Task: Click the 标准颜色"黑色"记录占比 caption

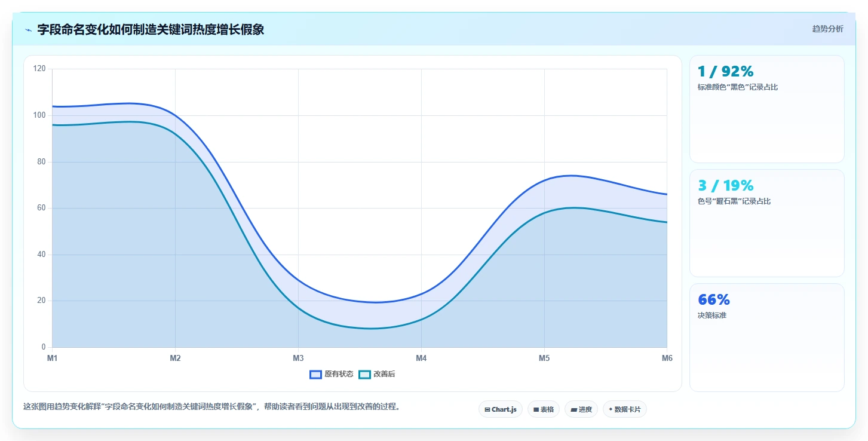Action: pos(738,87)
